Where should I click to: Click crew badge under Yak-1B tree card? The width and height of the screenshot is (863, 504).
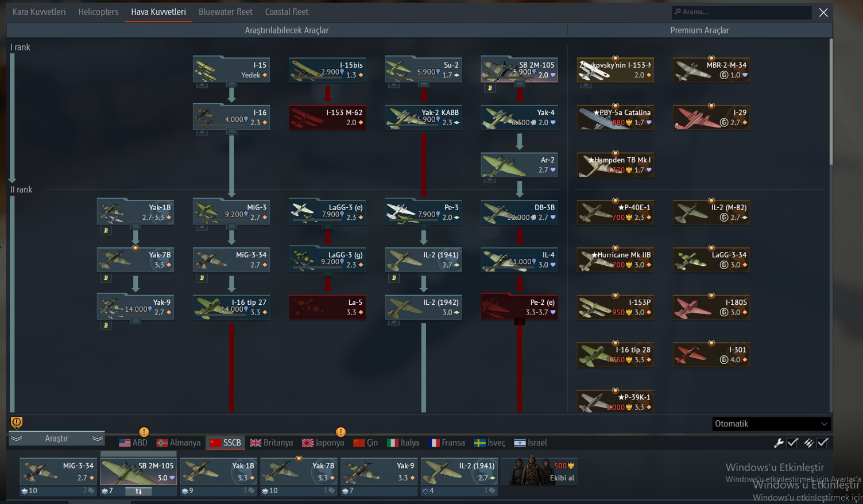[x=106, y=231]
